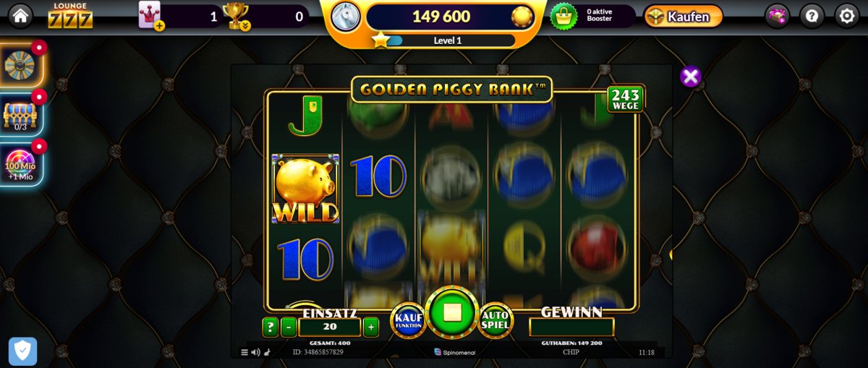
Task: Open the Lounge 777 logo
Action: [70, 16]
